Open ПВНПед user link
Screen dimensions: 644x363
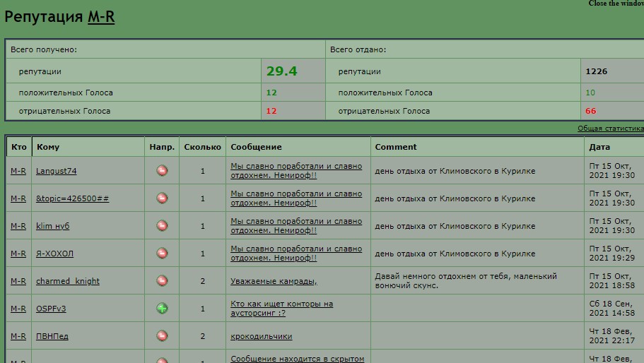tap(52, 336)
